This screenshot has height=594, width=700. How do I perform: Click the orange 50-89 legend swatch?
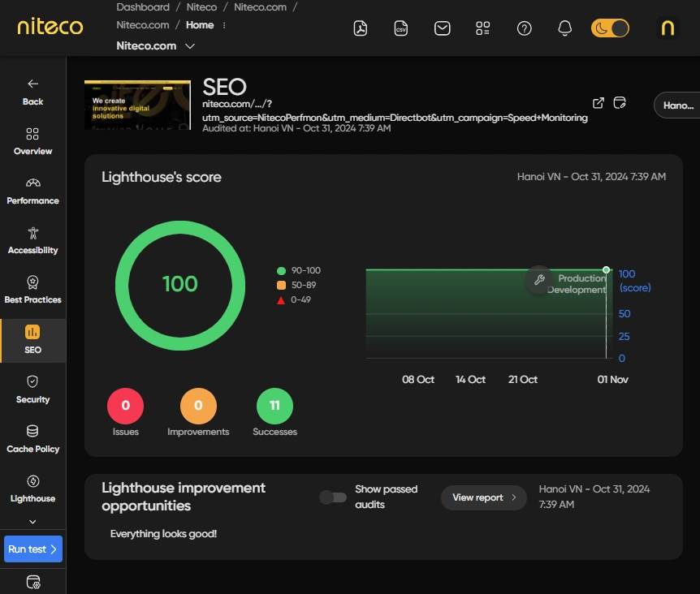pyautogui.click(x=281, y=285)
